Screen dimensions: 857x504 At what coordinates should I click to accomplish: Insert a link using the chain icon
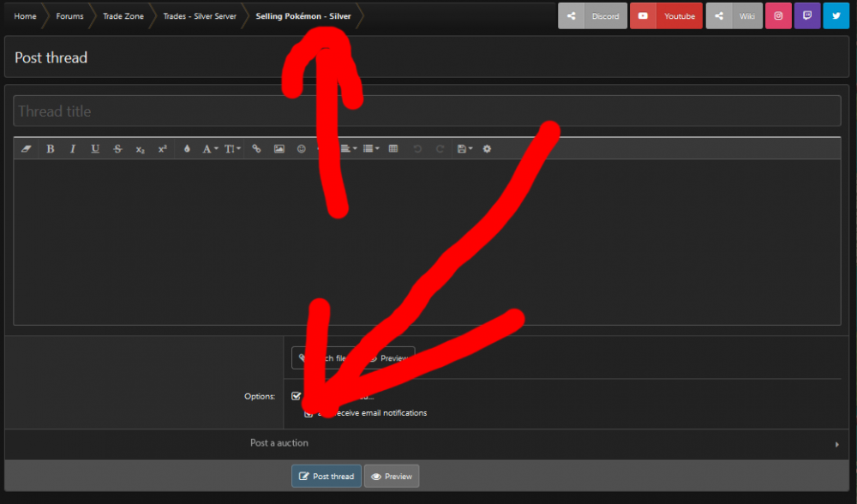pos(256,149)
